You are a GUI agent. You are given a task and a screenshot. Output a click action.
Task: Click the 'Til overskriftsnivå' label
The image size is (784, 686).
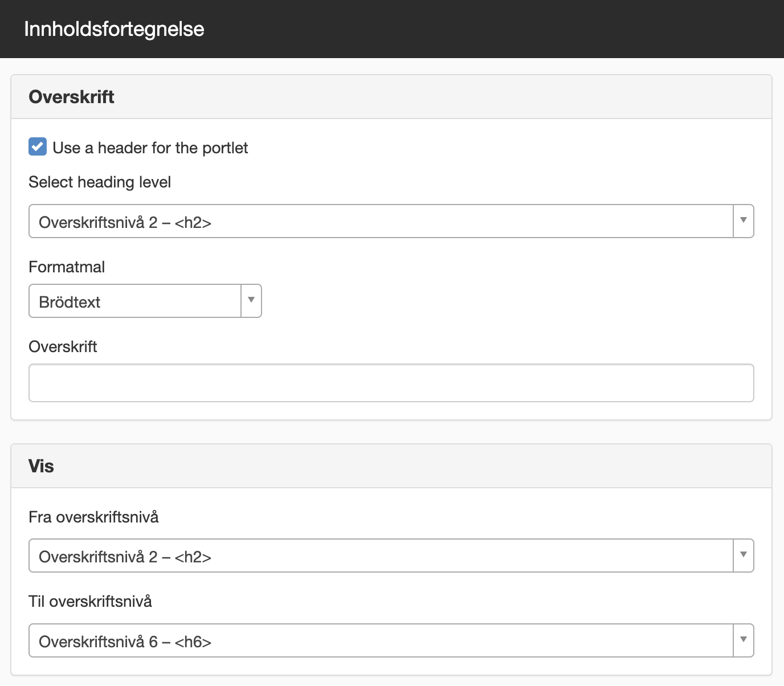[90, 602]
